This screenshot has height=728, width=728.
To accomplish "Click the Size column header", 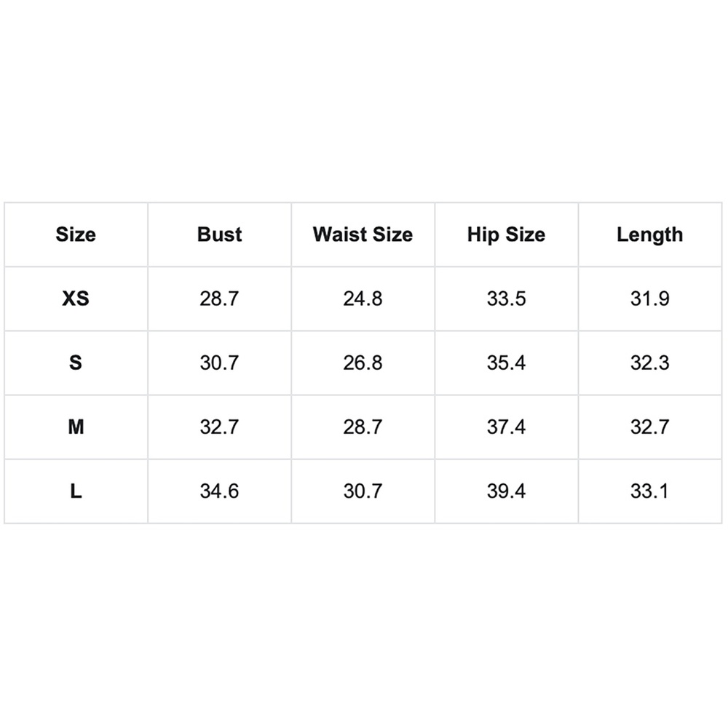I will (x=76, y=234).
